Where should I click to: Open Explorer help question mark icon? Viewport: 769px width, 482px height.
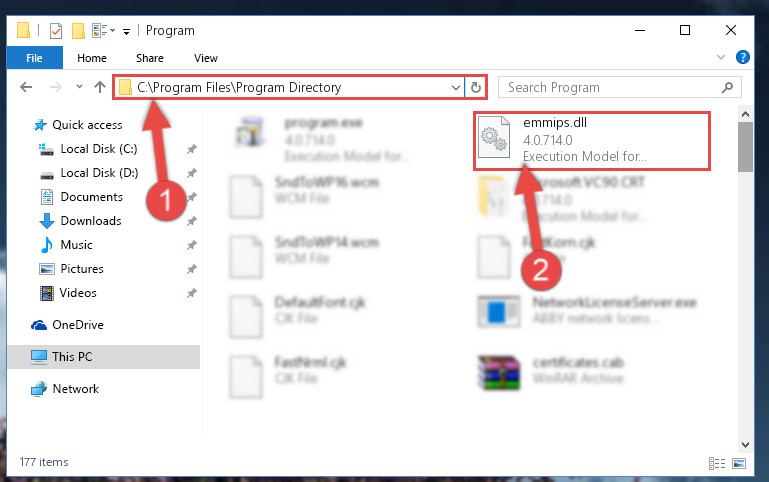(x=743, y=57)
